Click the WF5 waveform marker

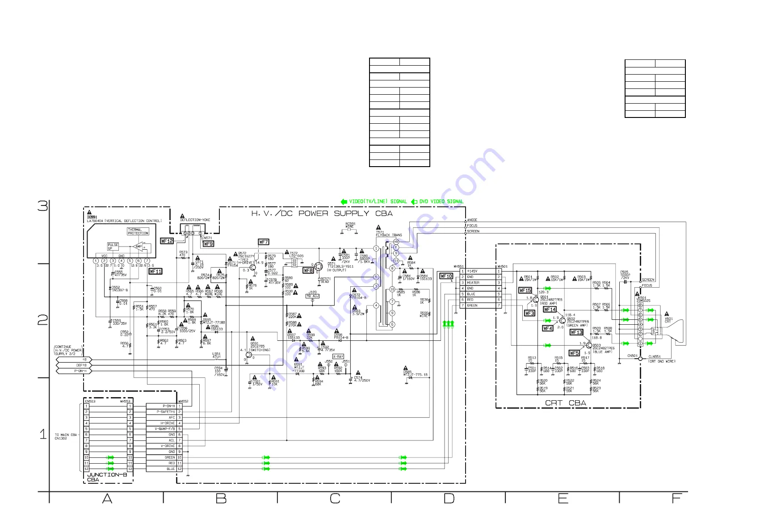pyautogui.click(x=574, y=353)
